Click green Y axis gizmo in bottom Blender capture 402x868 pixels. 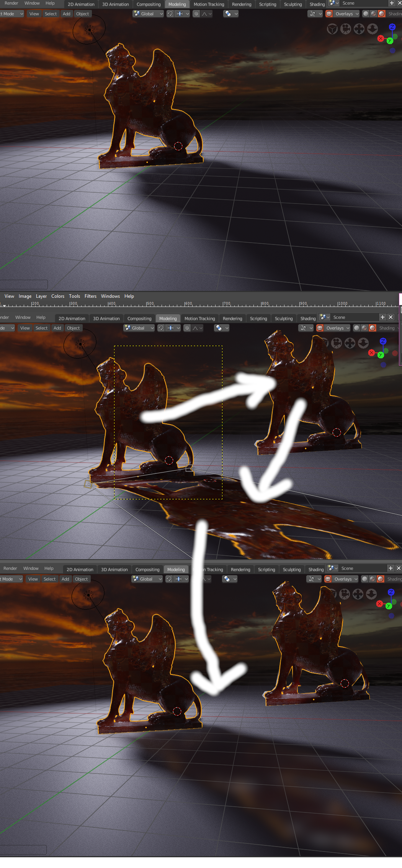point(389,606)
